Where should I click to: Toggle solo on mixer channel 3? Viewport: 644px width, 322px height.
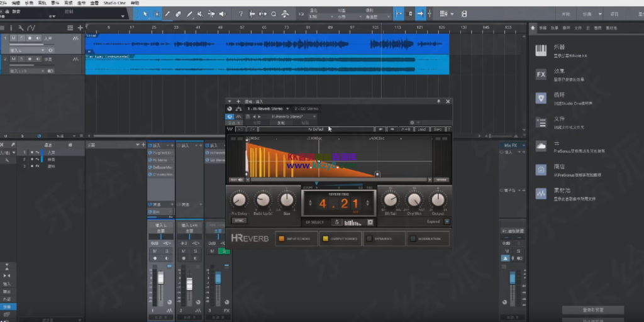(225, 251)
